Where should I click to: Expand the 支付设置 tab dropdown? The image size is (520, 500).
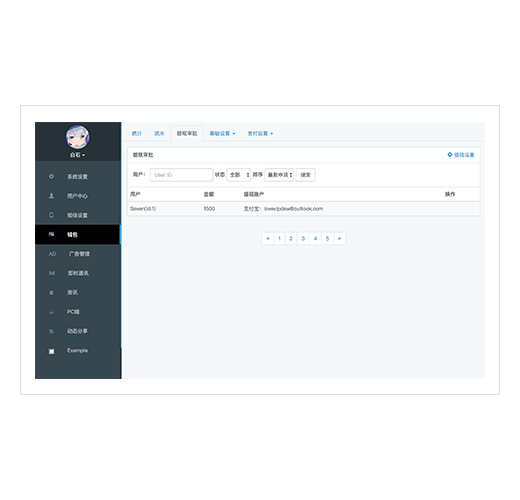(x=260, y=133)
